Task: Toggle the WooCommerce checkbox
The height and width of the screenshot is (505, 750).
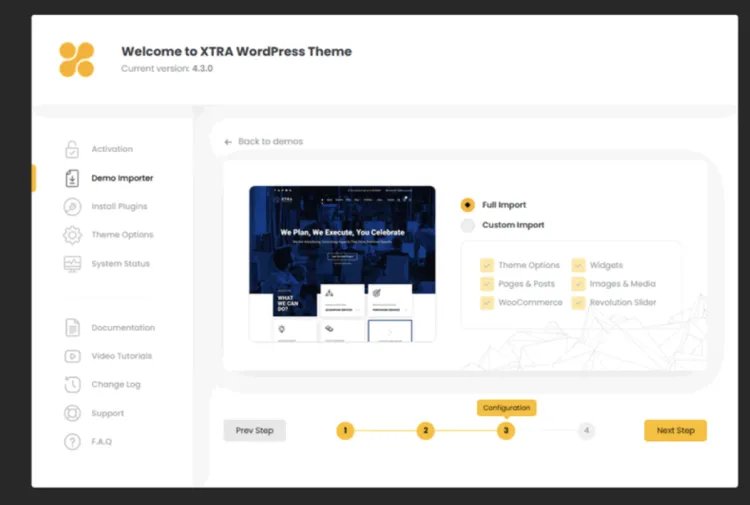Action: click(486, 303)
